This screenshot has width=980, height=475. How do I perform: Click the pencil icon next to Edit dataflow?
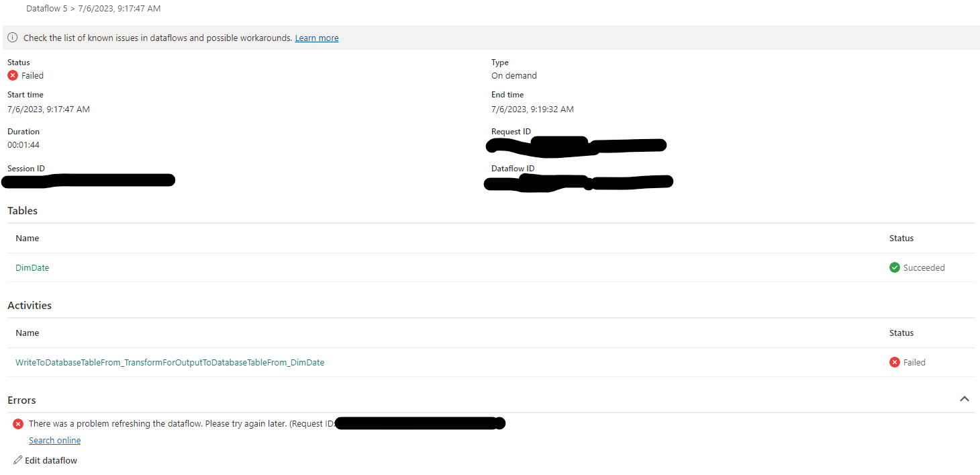coord(17,460)
